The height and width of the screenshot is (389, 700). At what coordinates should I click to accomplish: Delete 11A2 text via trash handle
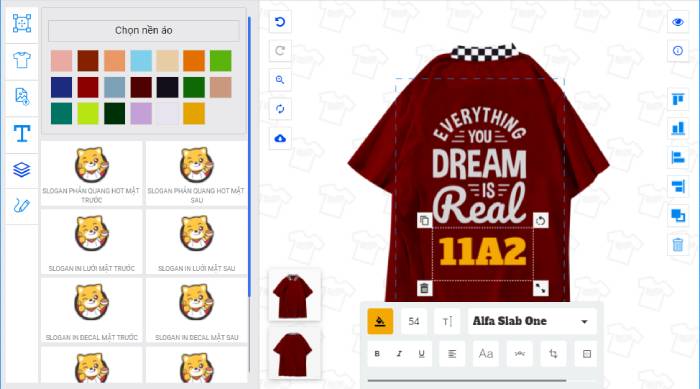pyautogui.click(x=424, y=288)
